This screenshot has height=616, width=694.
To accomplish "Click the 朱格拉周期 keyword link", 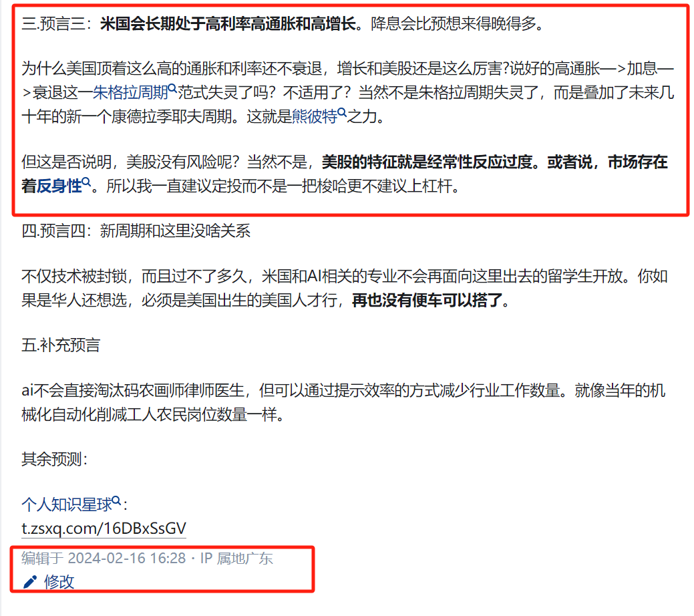I will pyautogui.click(x=130, y=93).
